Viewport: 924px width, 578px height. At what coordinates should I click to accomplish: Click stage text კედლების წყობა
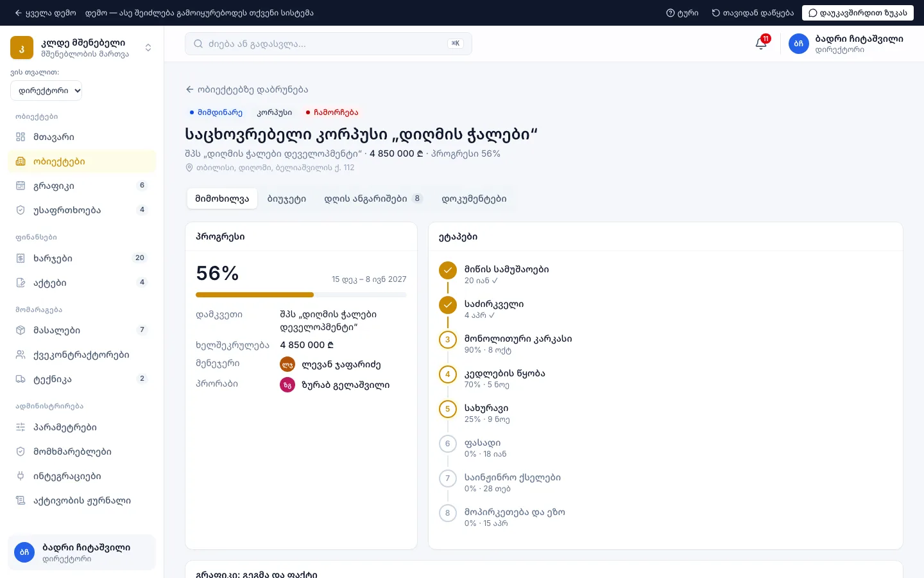click(505, 373)
